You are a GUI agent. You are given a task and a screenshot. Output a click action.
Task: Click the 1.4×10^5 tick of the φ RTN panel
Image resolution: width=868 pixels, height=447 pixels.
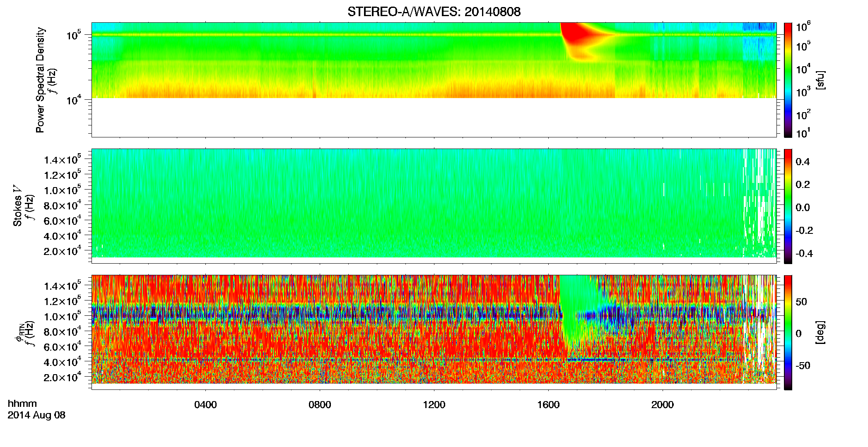click(63, 286)
